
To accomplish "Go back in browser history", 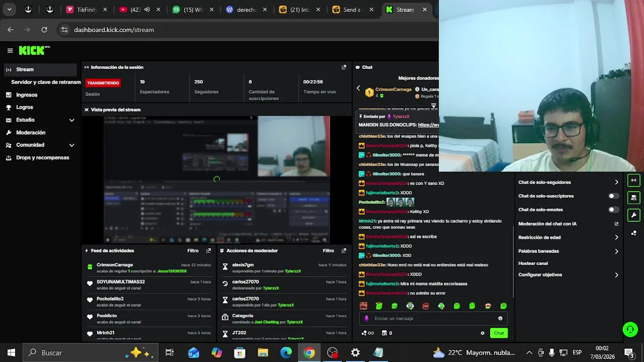I will coord(11,30).
